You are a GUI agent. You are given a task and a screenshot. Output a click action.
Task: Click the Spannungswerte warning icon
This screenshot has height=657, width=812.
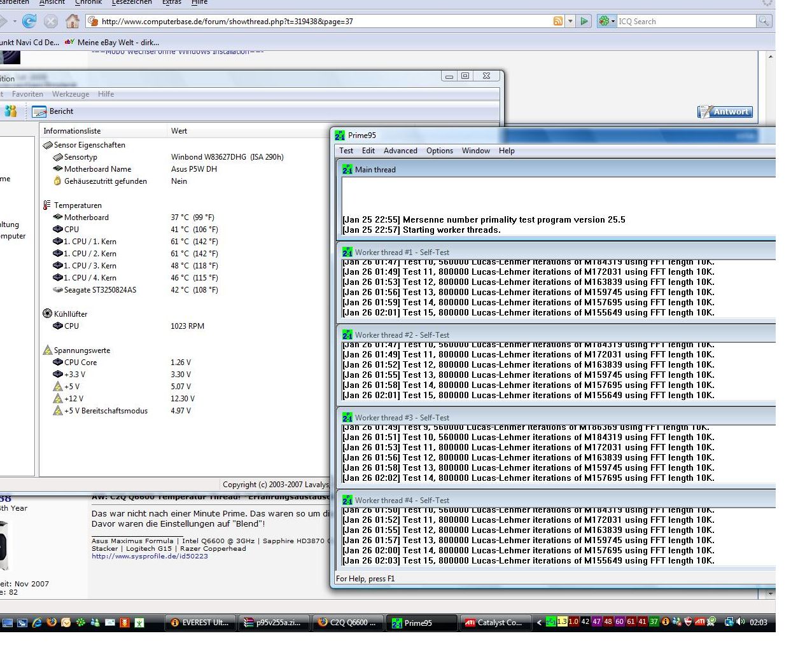tap(47, 350)
